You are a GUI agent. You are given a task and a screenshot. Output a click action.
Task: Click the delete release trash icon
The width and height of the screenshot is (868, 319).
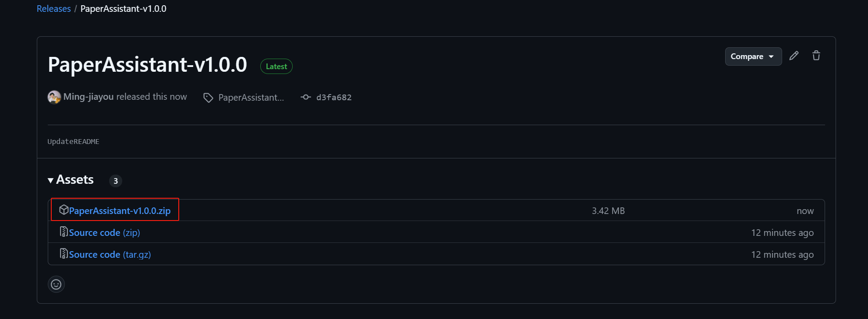[x=816, y=56]
